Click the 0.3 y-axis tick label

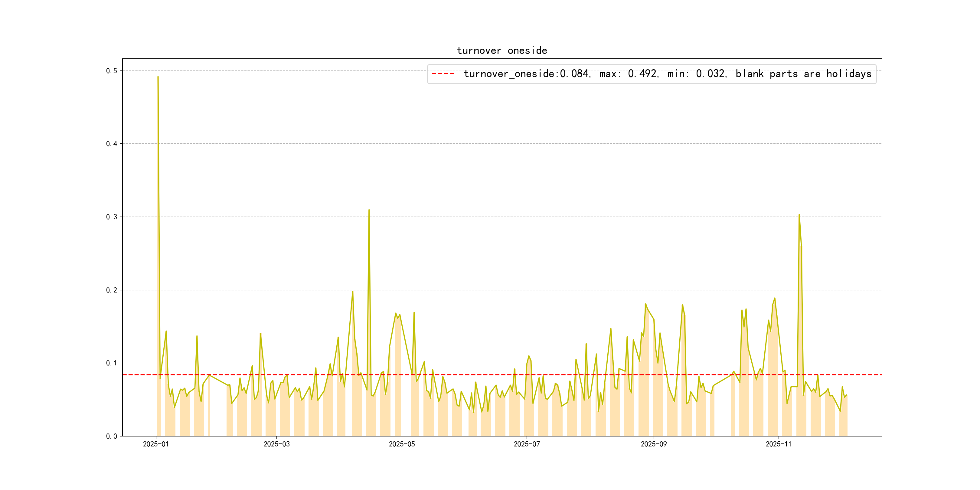click(x=112, y=217)
